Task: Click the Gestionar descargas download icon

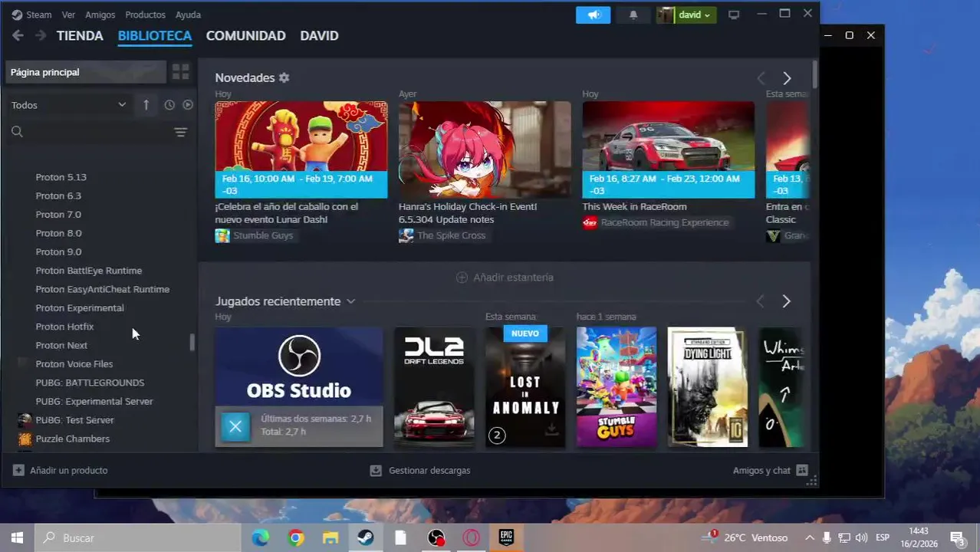Action: (x=376, y=471)
